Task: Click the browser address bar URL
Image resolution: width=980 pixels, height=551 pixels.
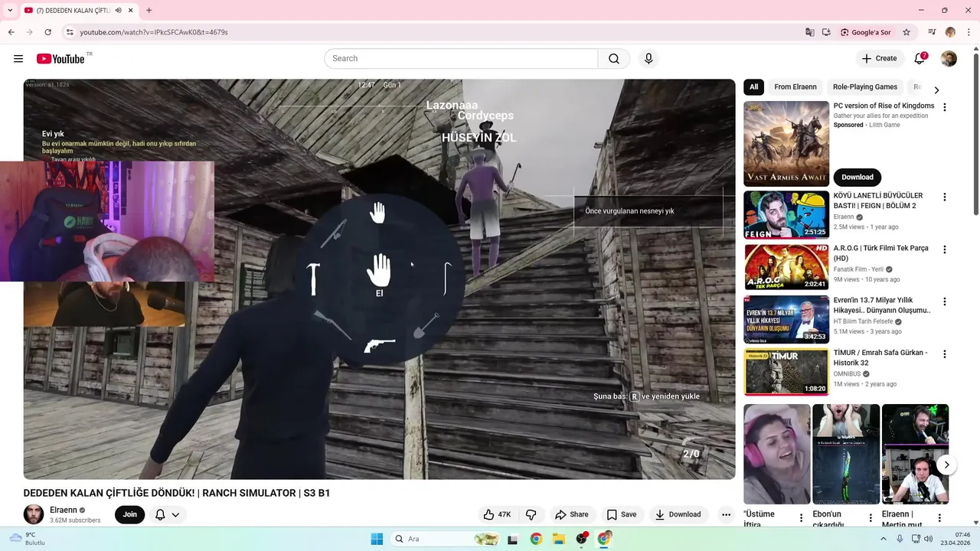Action: click(x=153, y=32)
